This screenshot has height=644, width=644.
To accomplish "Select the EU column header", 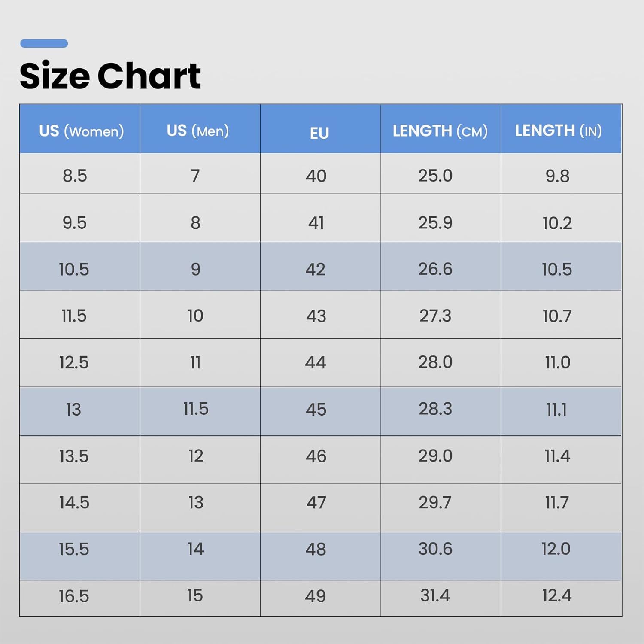I will point(320,129).
